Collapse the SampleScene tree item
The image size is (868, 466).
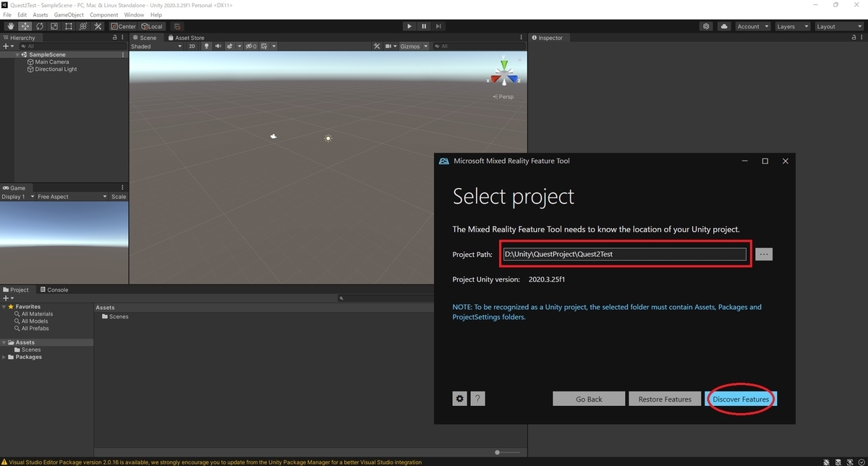17,55
